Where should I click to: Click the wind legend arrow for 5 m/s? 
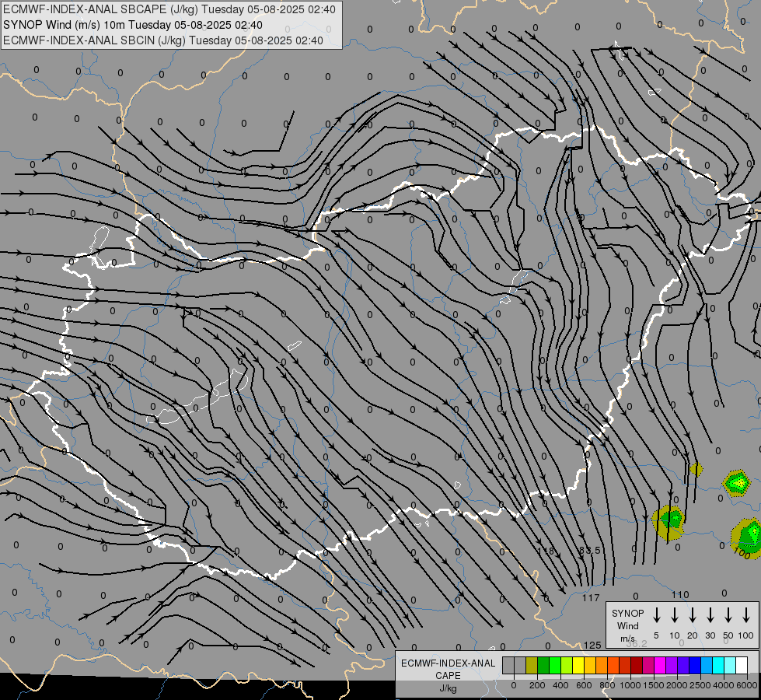[x=656, y=615]
